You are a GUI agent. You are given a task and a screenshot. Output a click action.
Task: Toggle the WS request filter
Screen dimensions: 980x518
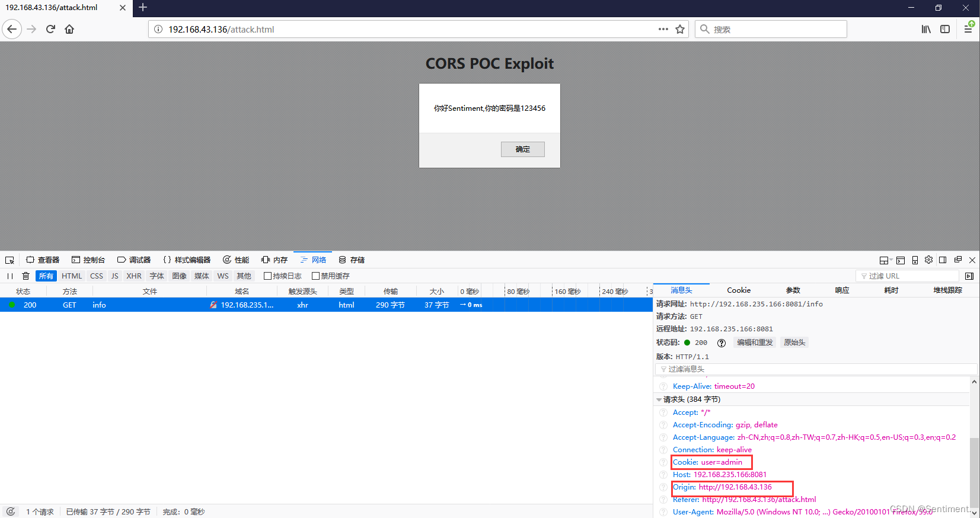click(223, 276)
